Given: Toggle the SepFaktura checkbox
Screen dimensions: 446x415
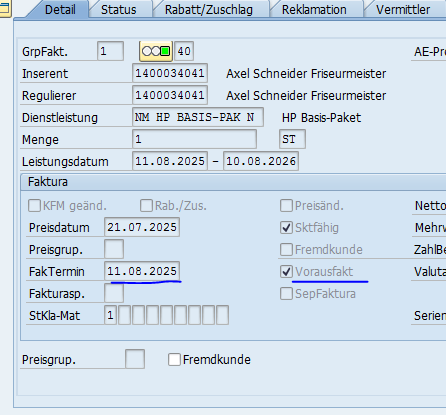Looking at the screenshot, I should pyautogui.click(x=286, y=294).
